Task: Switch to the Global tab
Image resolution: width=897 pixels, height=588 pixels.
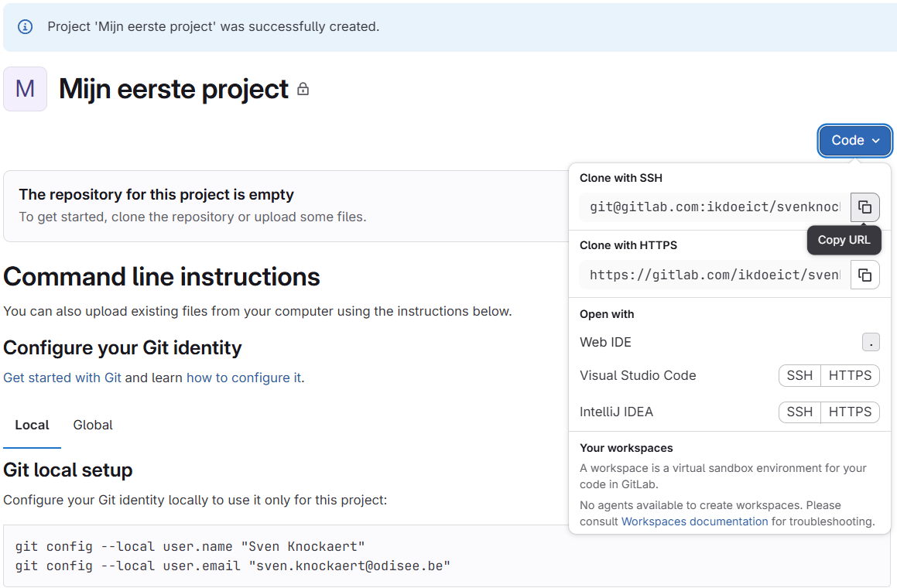Action: coord(93,425)
